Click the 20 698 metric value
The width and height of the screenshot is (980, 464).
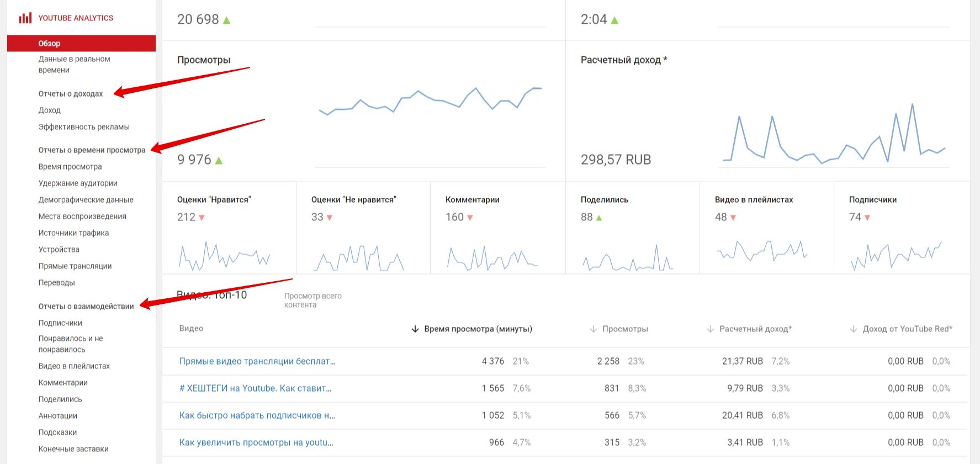(198, 19)
